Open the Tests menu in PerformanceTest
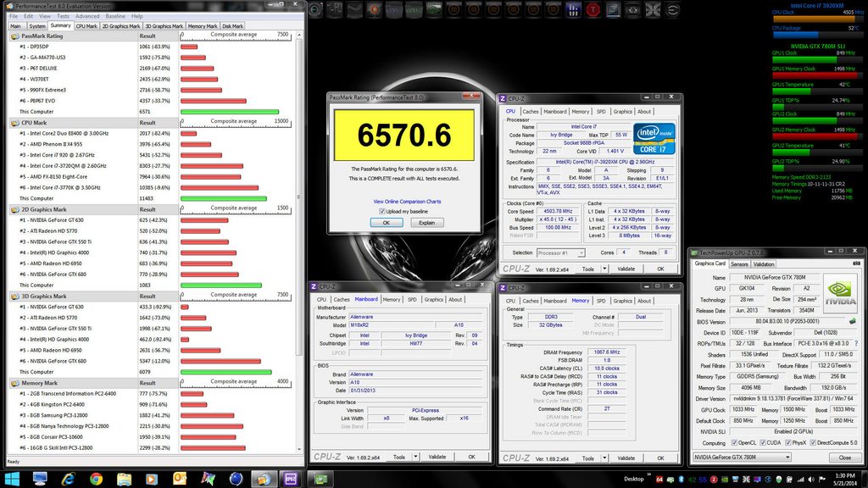 pyautogui.click(x=63, y=16)
